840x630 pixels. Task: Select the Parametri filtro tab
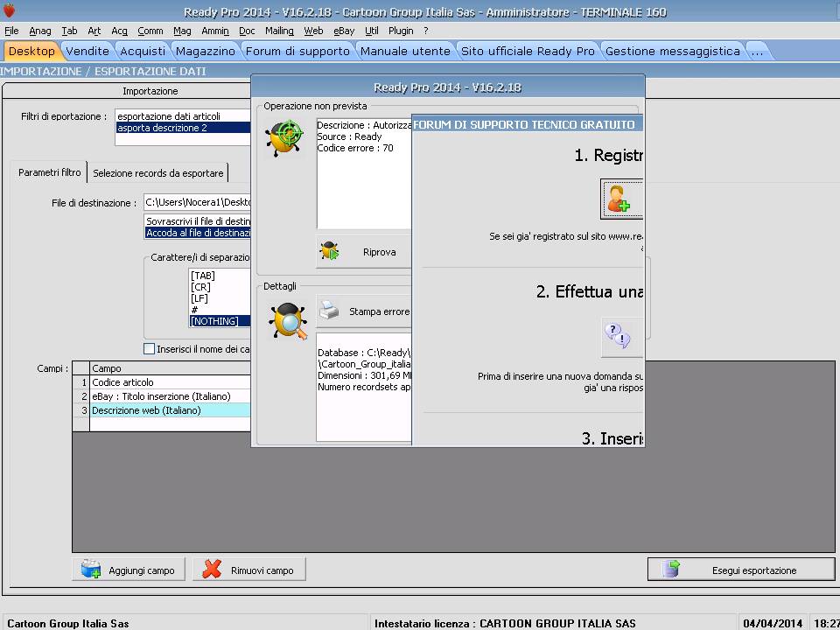click(49, 172)
